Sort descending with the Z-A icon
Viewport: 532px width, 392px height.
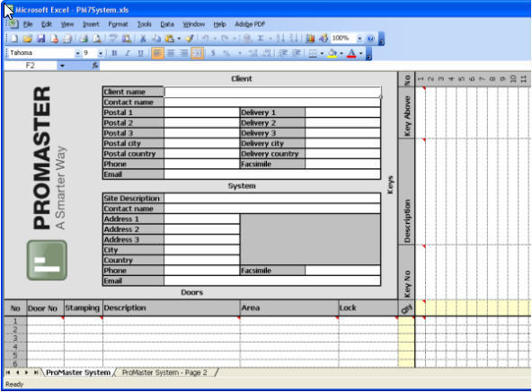[x=294, y=39]
